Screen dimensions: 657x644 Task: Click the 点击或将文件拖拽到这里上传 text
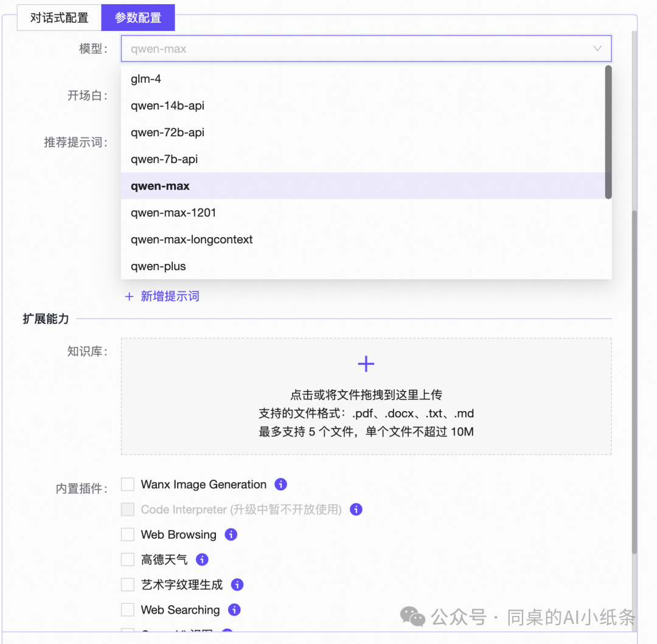(366, 395)
